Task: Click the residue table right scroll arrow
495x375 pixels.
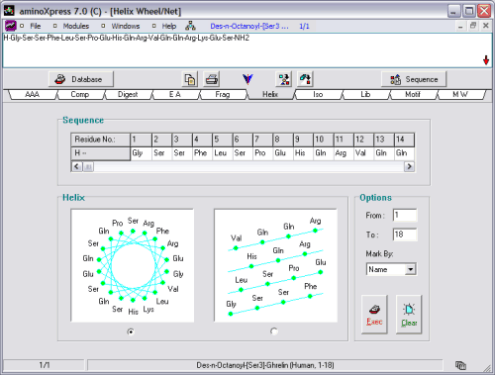Action: click(x=409, y=166)
